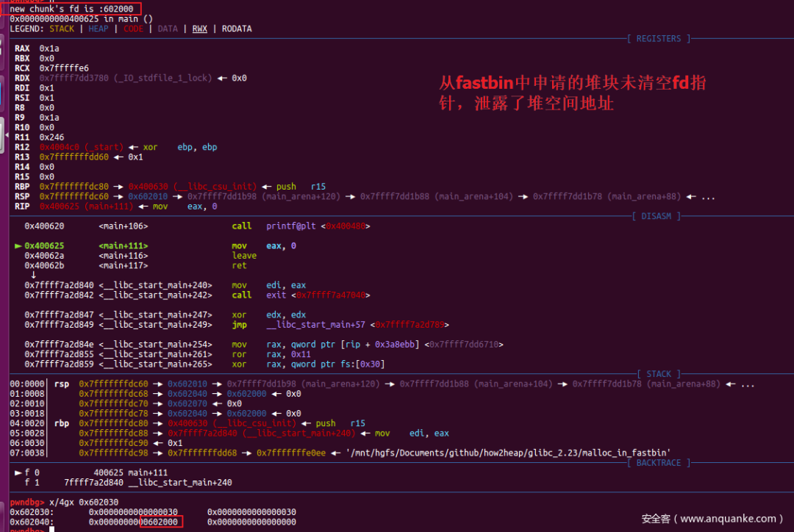Click the "x/4gx 0x602030" command text
Screen dimensions: 794x532
tap(84, 503)
